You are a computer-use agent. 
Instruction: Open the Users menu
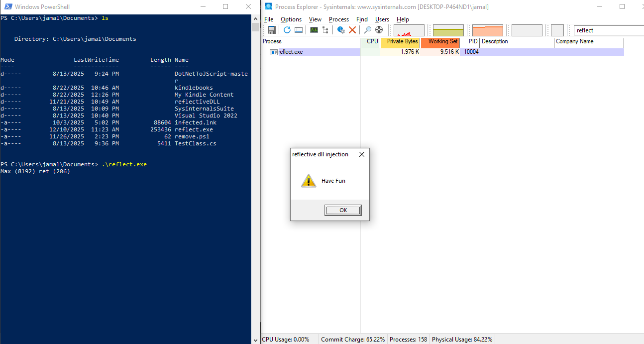pos(382,19)
